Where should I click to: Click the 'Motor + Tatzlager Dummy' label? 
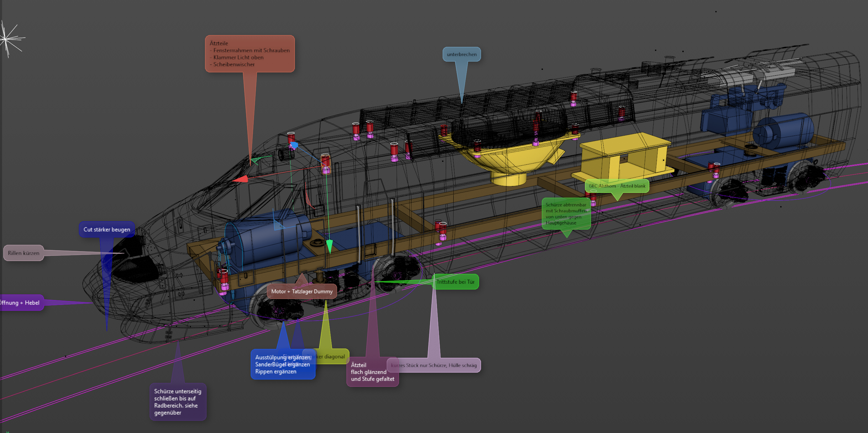(301, 292)
